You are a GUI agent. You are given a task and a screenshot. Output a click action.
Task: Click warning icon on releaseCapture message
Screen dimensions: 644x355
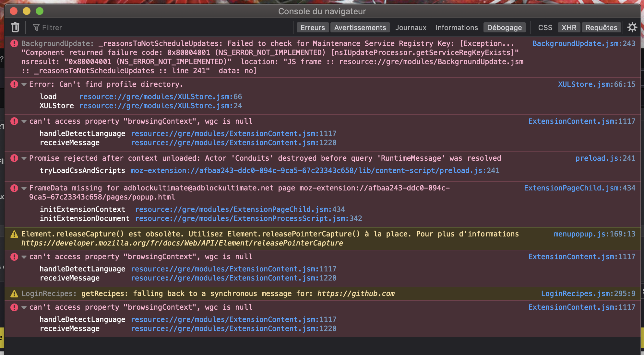(x=14, y=234)
